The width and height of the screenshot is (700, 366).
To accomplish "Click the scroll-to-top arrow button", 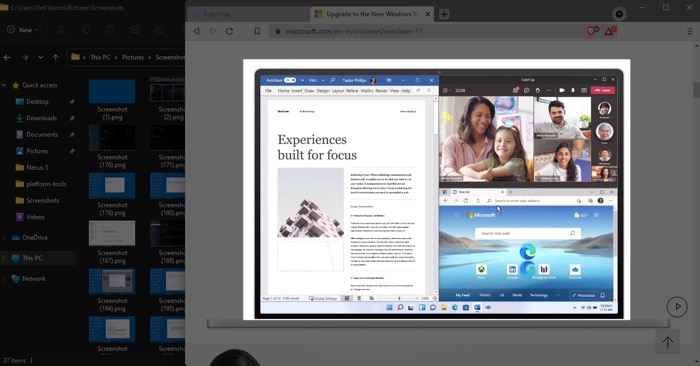I will [667, 343].
